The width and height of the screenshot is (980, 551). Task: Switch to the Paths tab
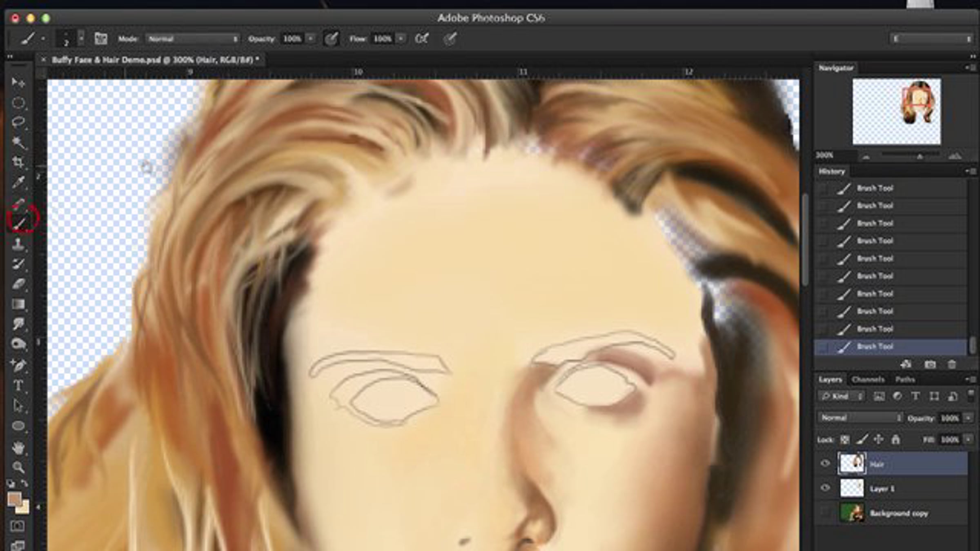click(x=905, y=380)
